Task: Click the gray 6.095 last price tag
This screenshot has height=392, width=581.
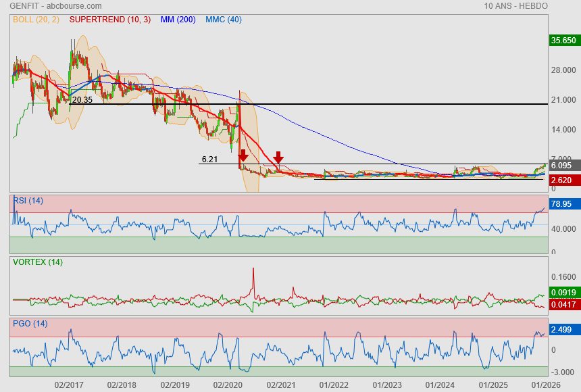Action: [x=563, y=166]
